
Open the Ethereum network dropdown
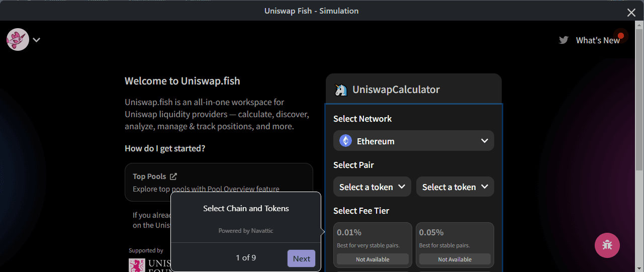(414, 141)
